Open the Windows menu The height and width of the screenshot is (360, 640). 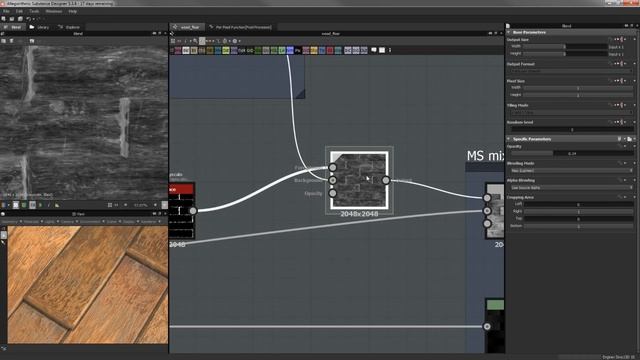click(x=54, y=11)
